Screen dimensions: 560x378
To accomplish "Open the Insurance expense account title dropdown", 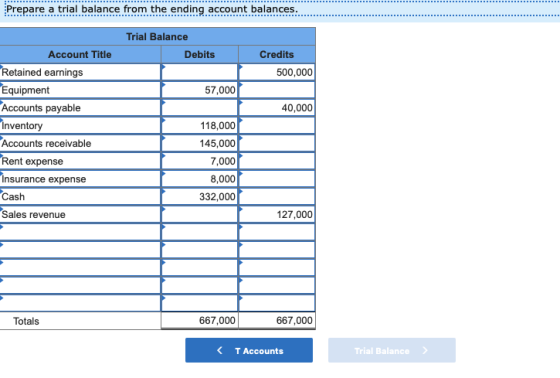I will [80, 179].
